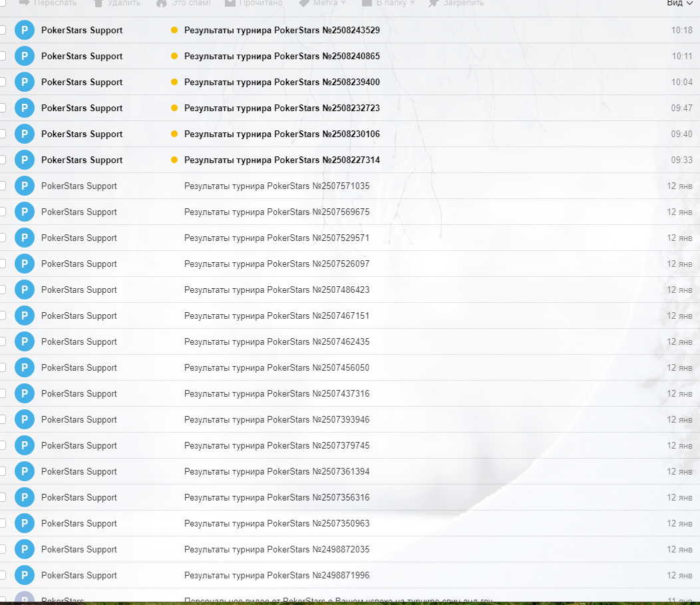Screen dimensions: 700x605
Task: Open the Вид view dropdown
Action: [x=679, y=3]
